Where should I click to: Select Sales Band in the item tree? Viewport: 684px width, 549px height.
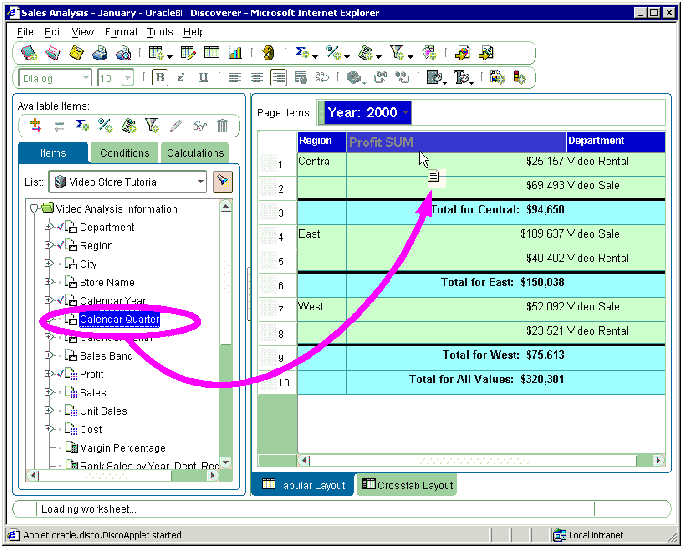pos(106,356)
